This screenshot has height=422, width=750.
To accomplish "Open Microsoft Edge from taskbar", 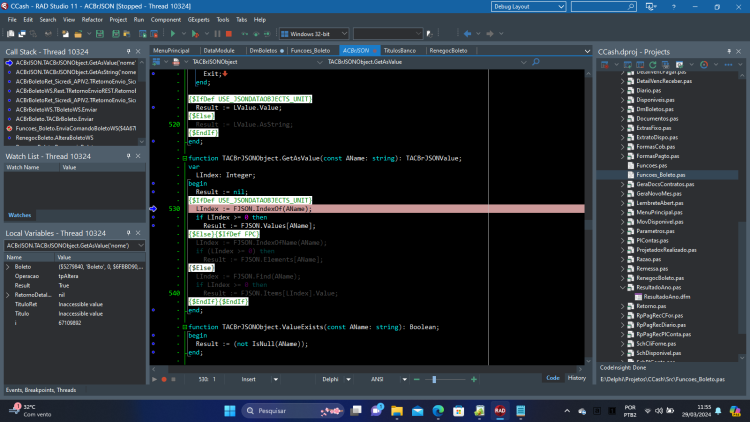I will click(x=438, y=411).
